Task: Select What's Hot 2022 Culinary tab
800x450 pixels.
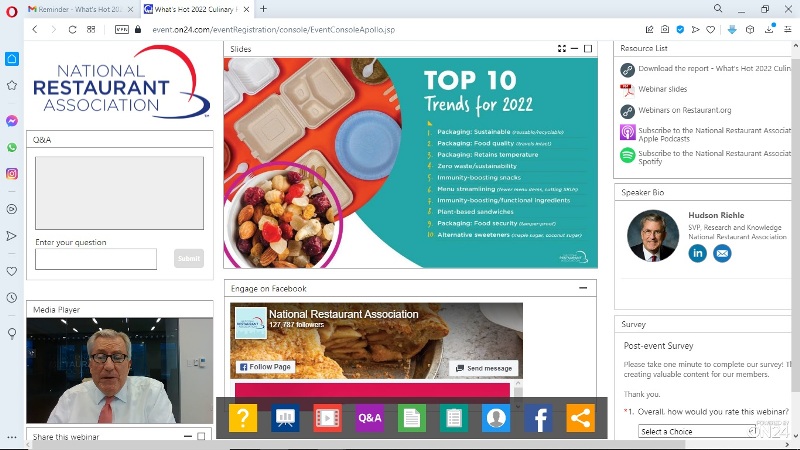Action: tap(195, 9)
